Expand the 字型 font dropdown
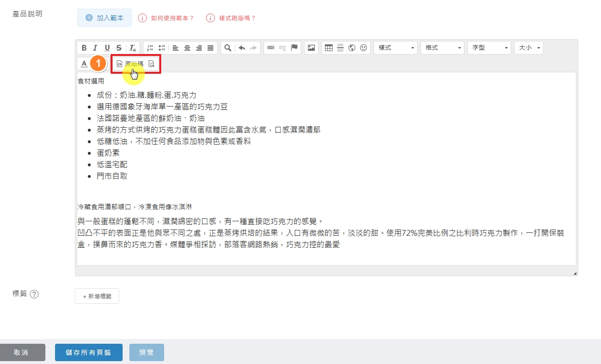Viewport: 601px width, 364px height. tap(489, 48)
